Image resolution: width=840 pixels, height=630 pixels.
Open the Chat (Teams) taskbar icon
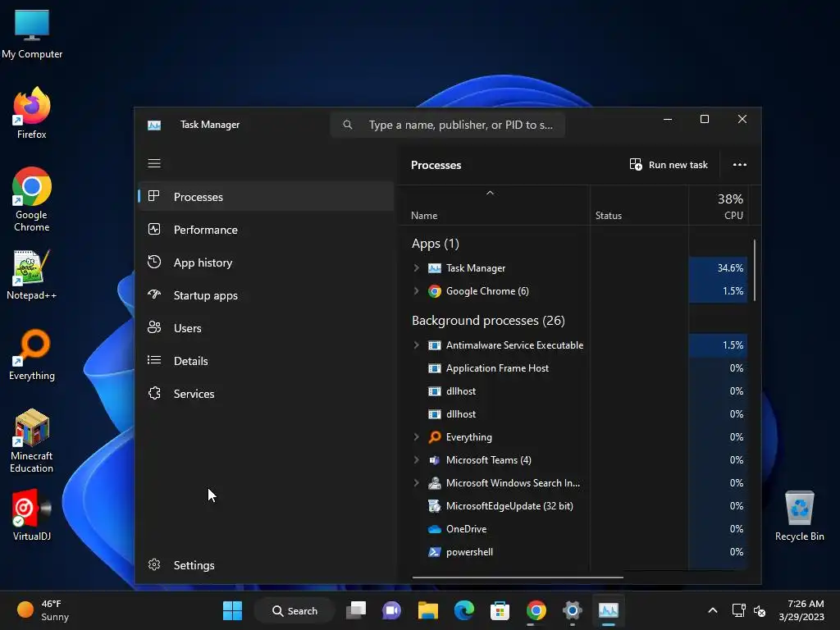(x=391, y=610)
